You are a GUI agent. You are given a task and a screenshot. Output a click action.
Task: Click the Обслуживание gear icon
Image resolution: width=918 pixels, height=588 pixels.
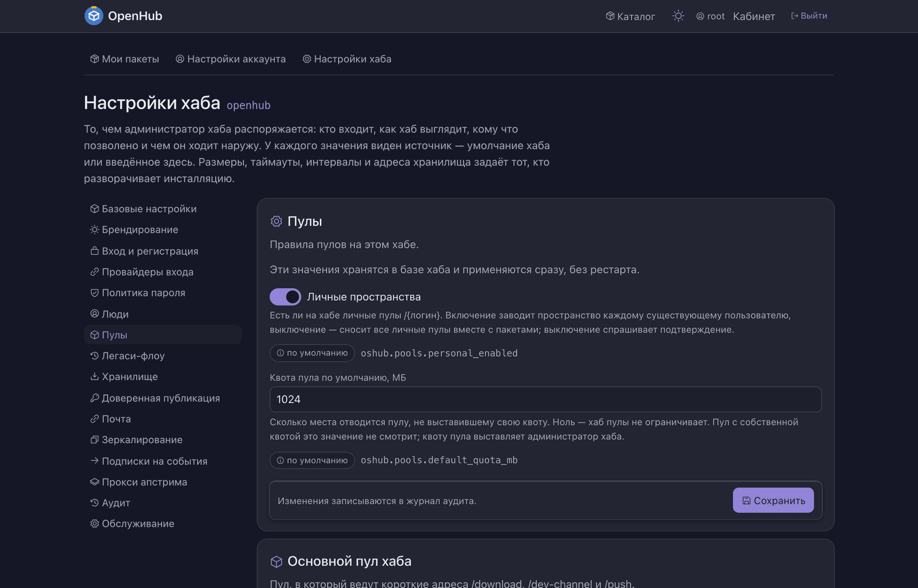95,523
